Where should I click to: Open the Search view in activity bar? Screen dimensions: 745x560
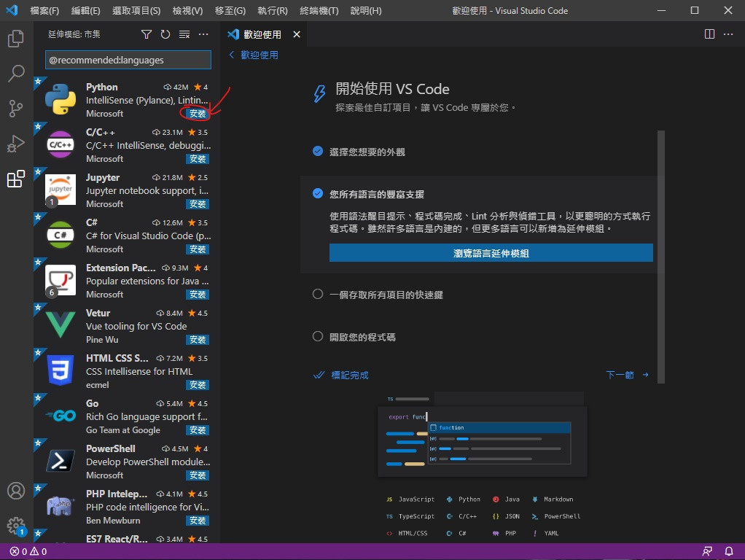(x=16, y=73)
